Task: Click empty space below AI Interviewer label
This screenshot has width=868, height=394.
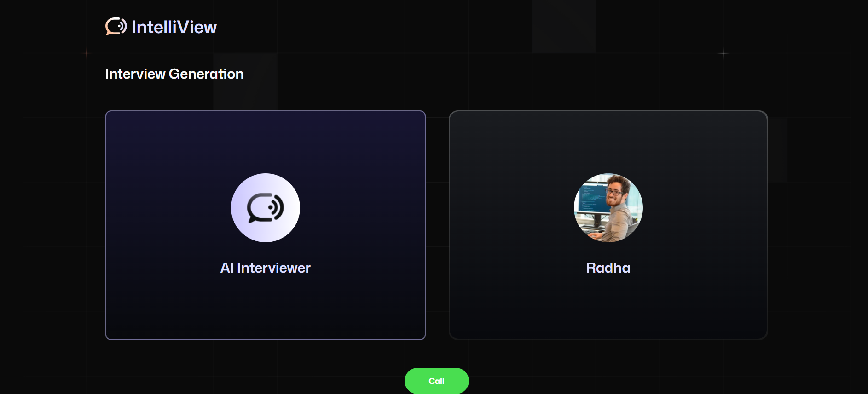Action: (265, 308)
